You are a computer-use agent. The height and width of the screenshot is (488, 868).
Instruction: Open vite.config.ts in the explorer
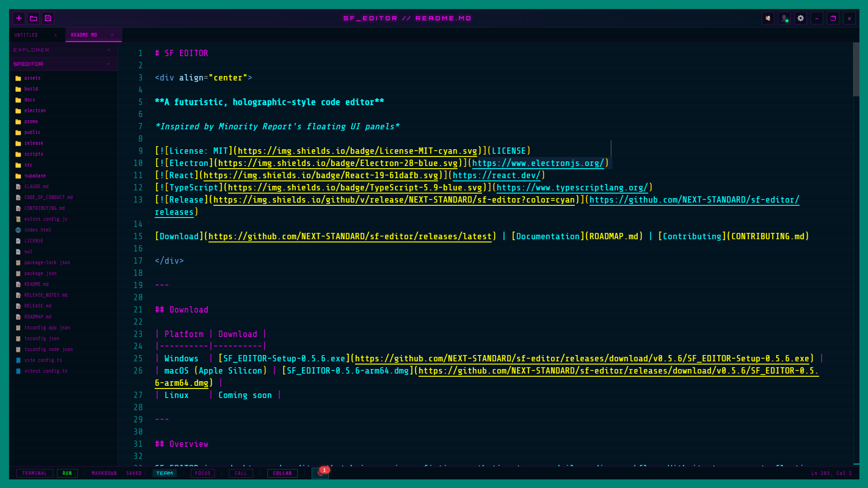[x=63, y=360]
